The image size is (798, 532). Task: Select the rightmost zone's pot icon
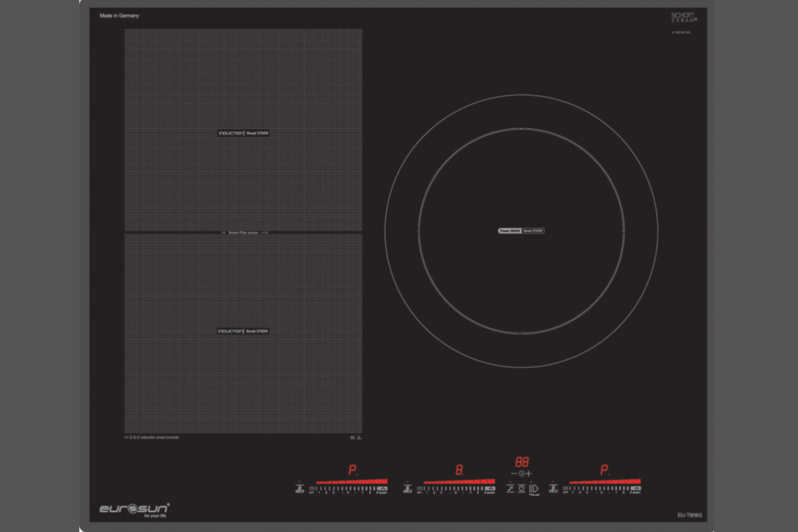tap(553, 488)
